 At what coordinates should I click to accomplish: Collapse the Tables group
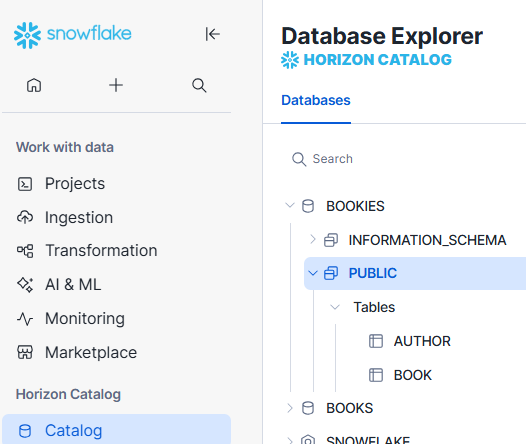pos(335,307)
